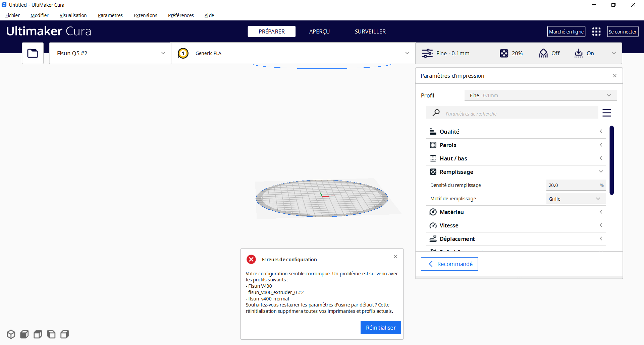Click the Haut / bas category icon
Screen dimensions: 644x345
click(x=433, y=158)
